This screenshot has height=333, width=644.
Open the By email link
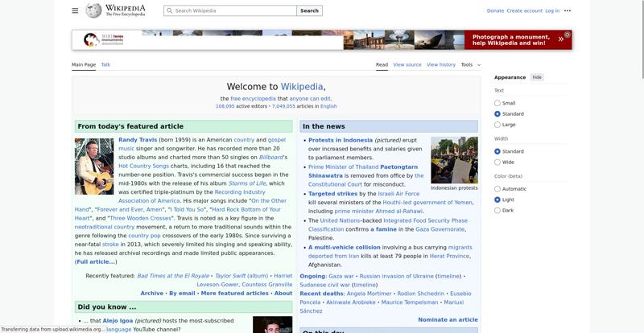182,294
